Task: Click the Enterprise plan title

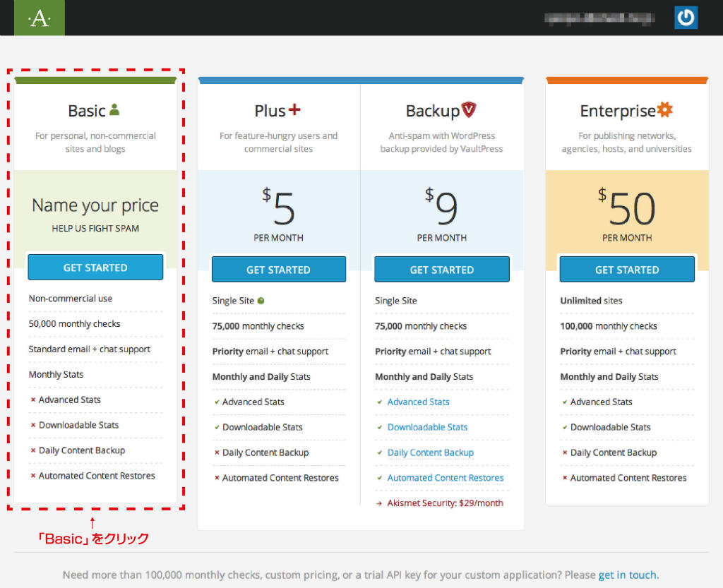Action: pyautogui.click(x=618, y=111)
